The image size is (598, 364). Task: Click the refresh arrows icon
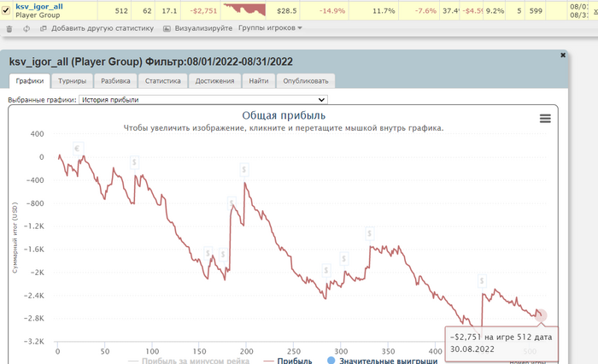pos(26,28)
